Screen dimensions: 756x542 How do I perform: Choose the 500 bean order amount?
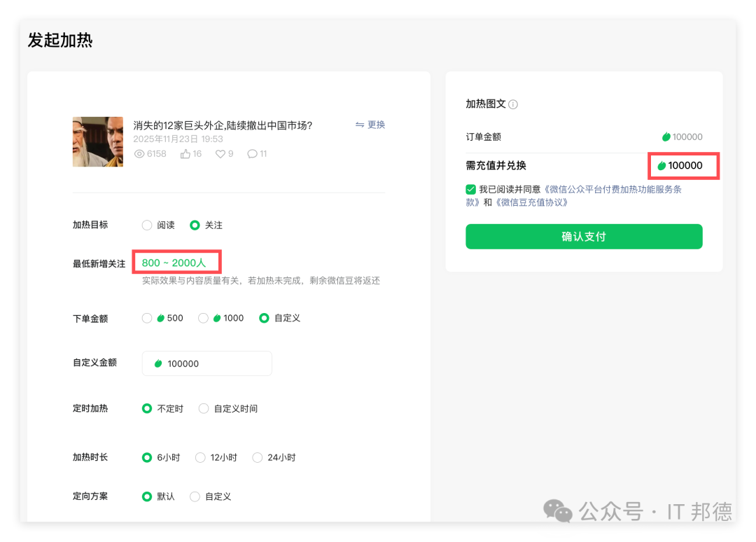147,318
